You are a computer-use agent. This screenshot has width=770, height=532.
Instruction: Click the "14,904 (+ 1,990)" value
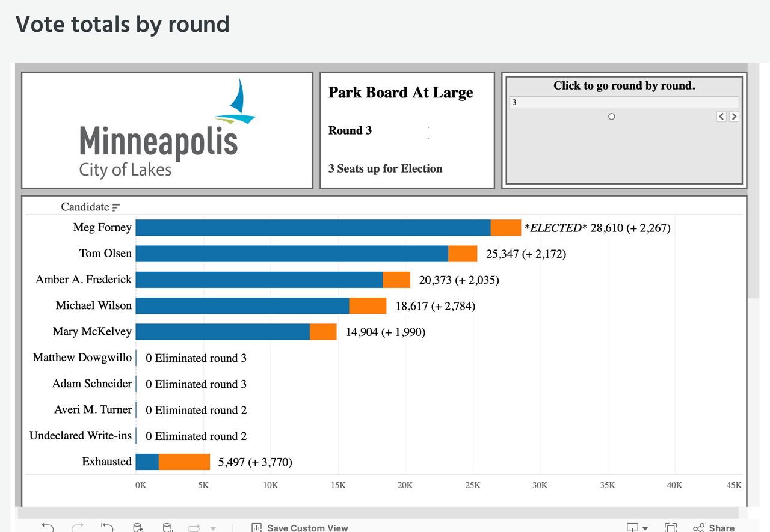coord(386,332)
